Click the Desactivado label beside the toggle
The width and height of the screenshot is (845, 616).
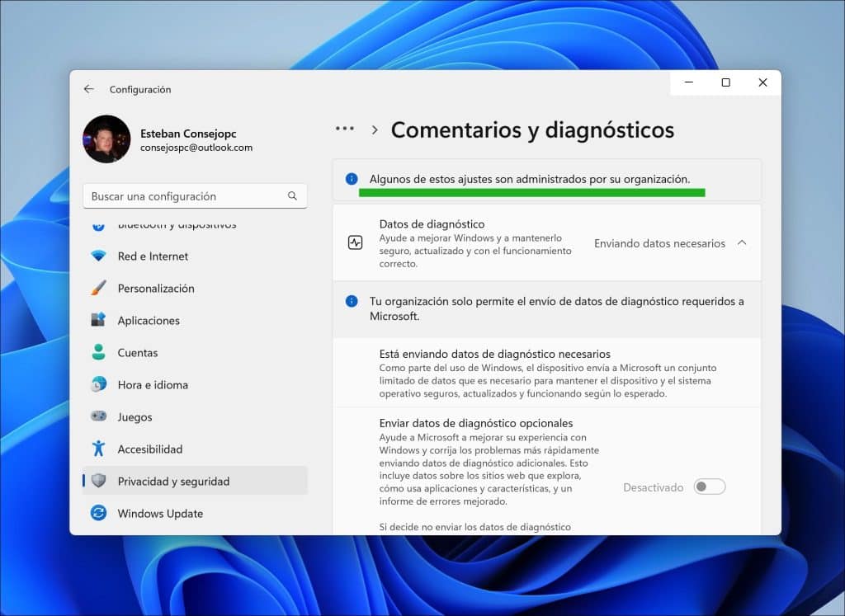point(654,487)
